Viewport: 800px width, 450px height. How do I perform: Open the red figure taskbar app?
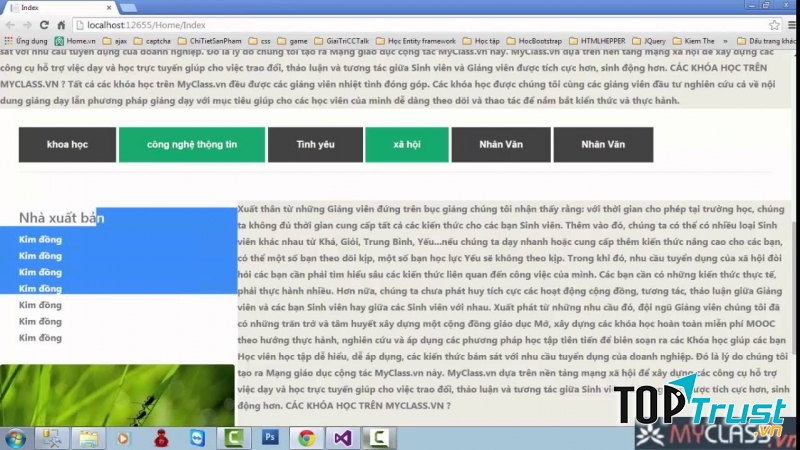161,438
